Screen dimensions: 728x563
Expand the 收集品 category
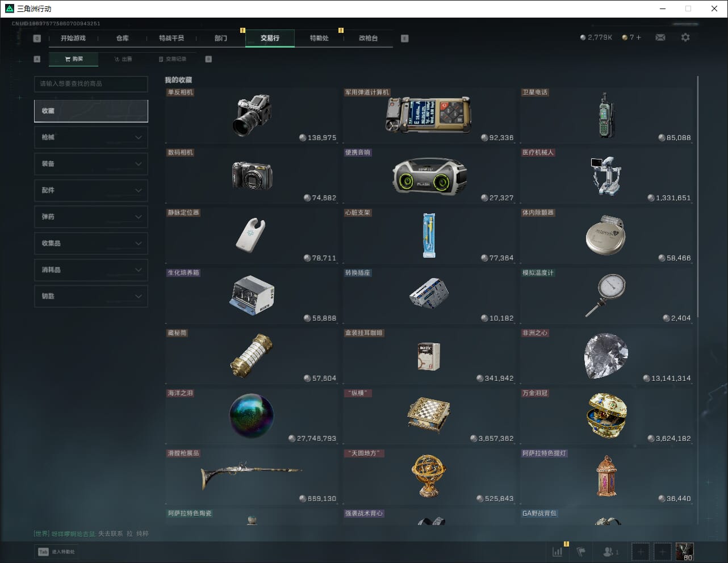coord(91,243)
